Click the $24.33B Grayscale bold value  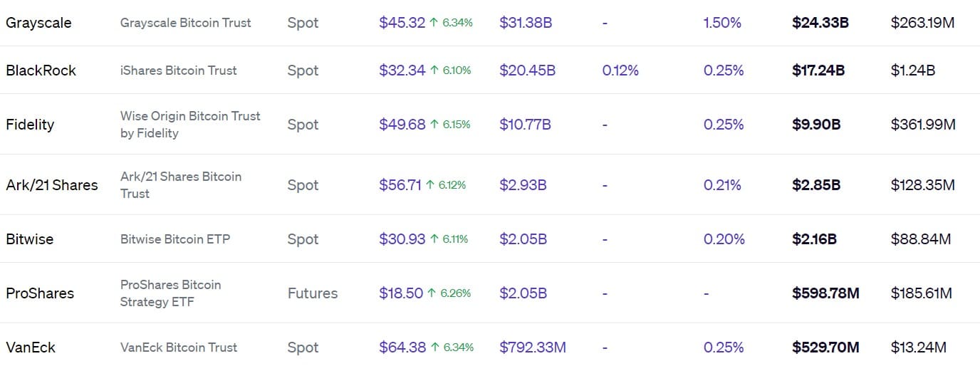(820, 23)
